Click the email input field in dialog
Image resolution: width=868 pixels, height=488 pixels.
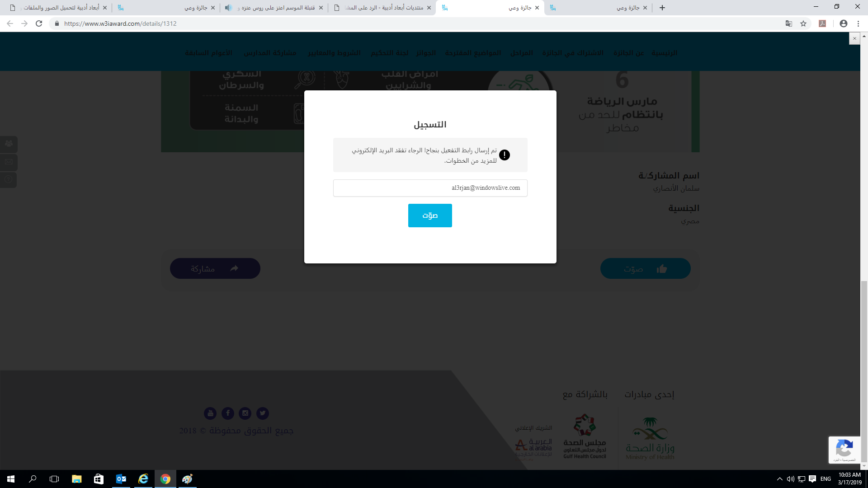[x=430, y=188]
